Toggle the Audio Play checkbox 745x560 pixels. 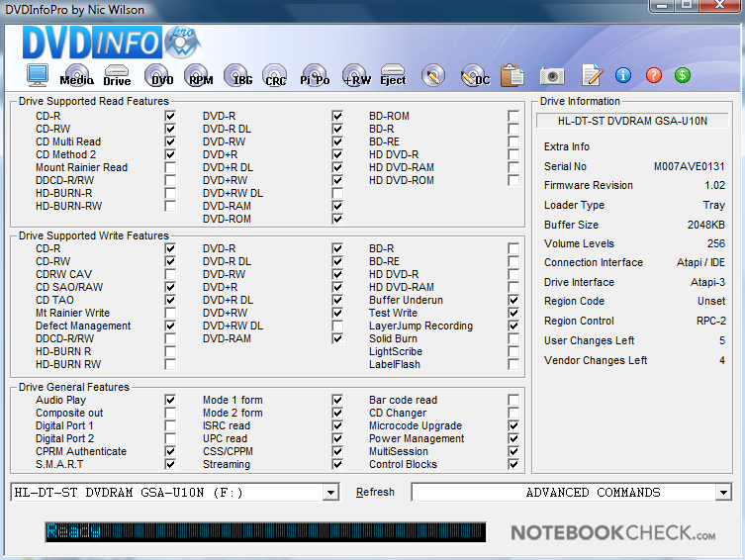pos(170,401)
